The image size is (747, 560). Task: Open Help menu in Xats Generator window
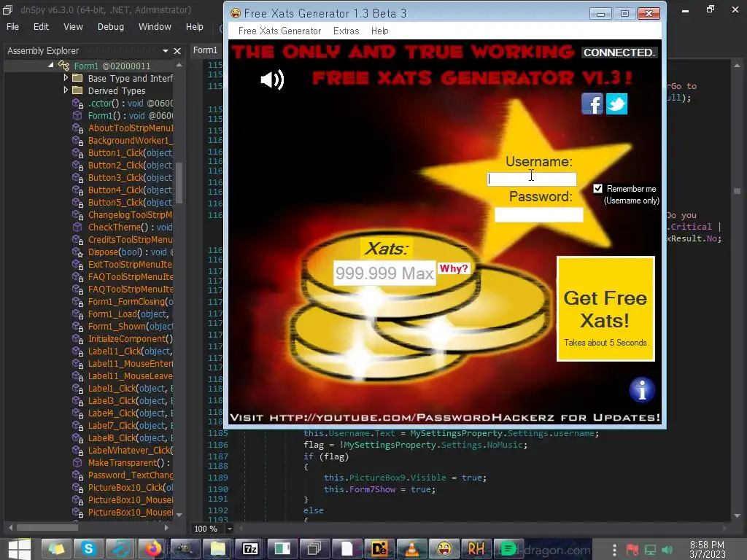click(x=379, y=31)
